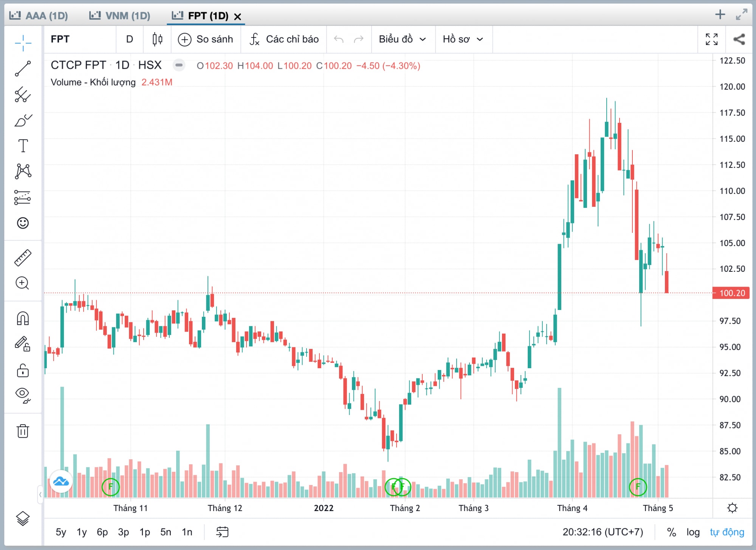The image size is (756, 550).
Task: Click the Volume - Khối lượng legend
Action: tap(93, 82)
